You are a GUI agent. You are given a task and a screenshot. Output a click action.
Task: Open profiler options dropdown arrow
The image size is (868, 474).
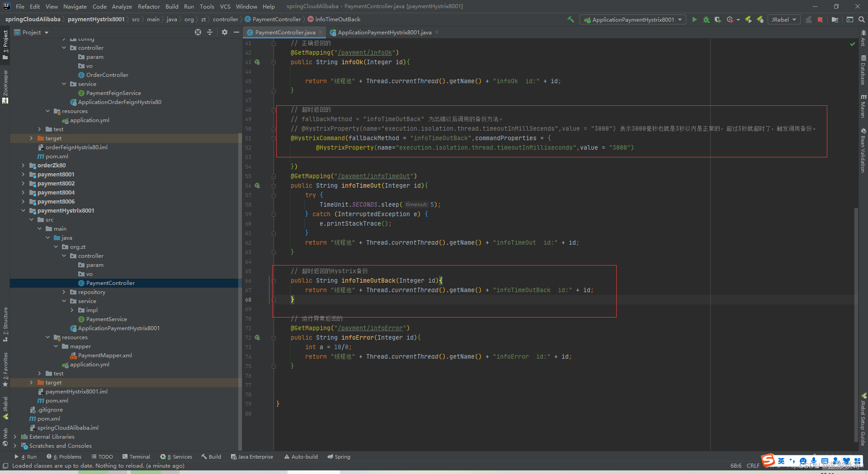click(x=738, y=19)
